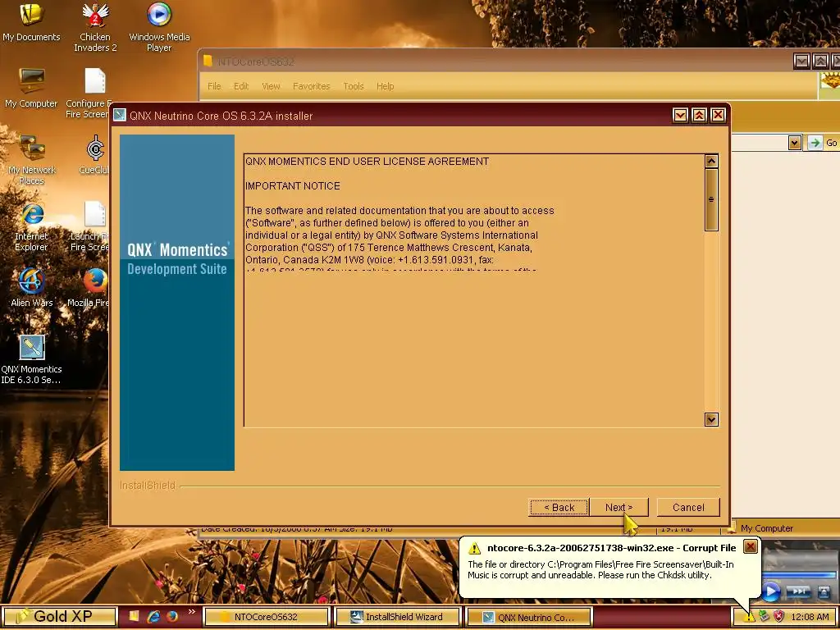Click the NTOCoreOS632 folder title icon

[208, 61]
